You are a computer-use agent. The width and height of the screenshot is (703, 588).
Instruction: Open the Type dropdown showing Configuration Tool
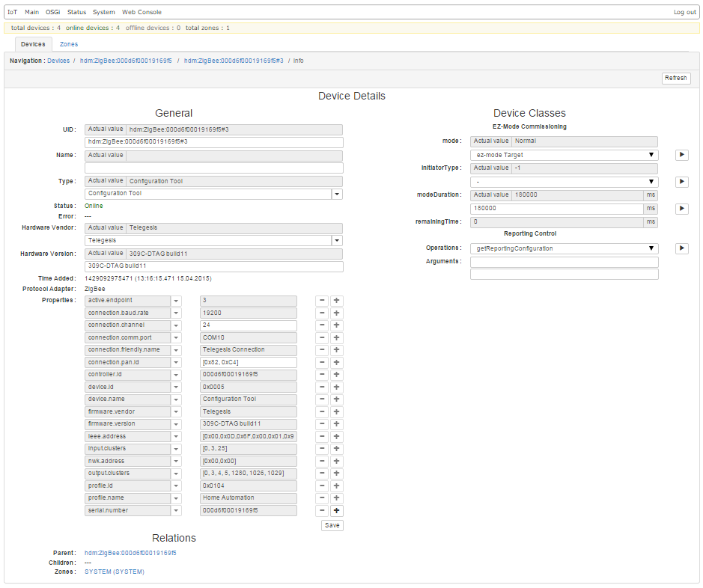tap(337, 194)
